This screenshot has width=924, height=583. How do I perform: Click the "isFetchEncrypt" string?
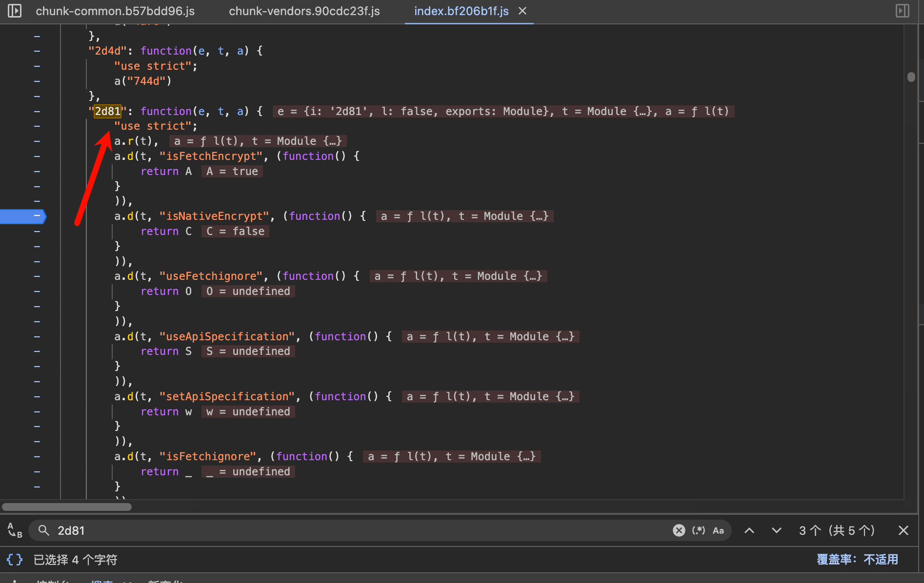click(x=211, y=156)
